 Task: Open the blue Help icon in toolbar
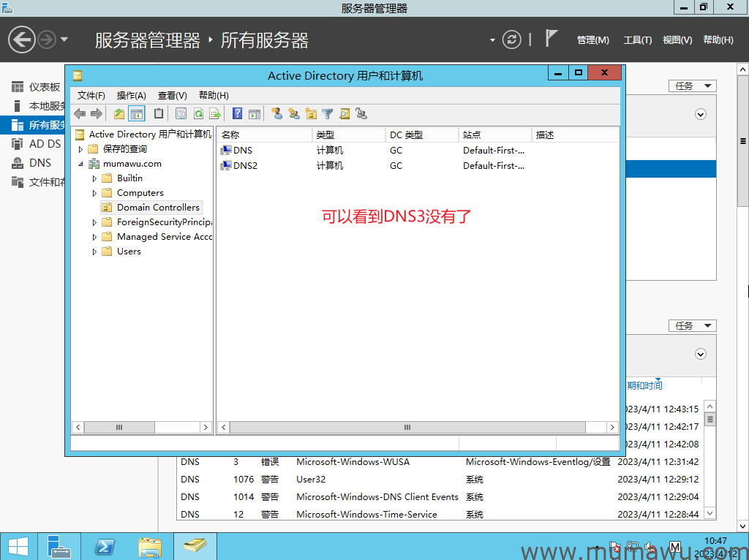[x=237, y=113]
